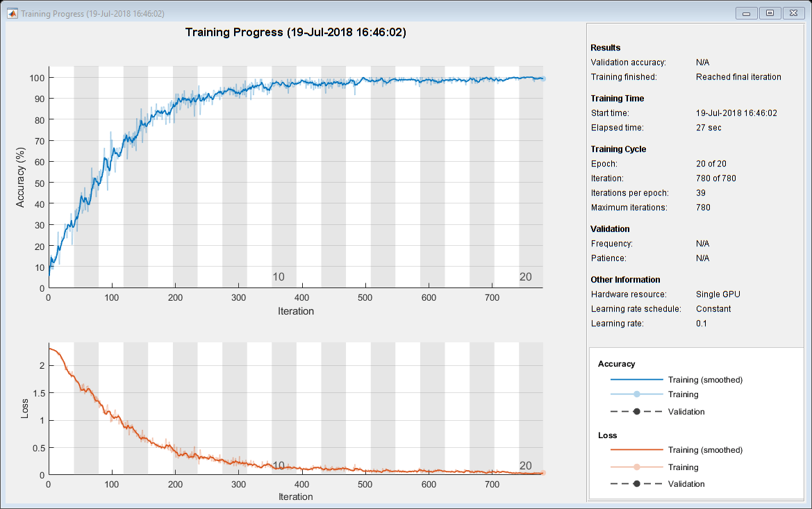
Task: Click the '700' tick under loss plot
Action: [x=492, y=485]
